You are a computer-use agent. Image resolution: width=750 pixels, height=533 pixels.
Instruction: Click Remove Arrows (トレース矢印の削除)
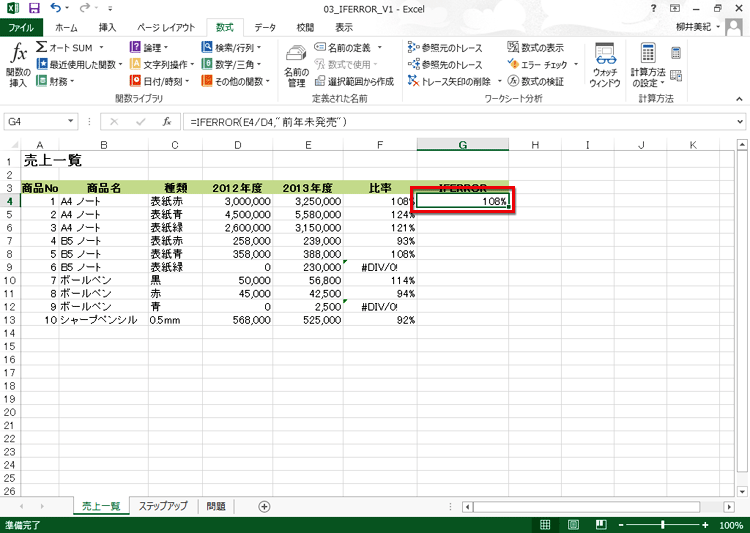pos(450,81)
